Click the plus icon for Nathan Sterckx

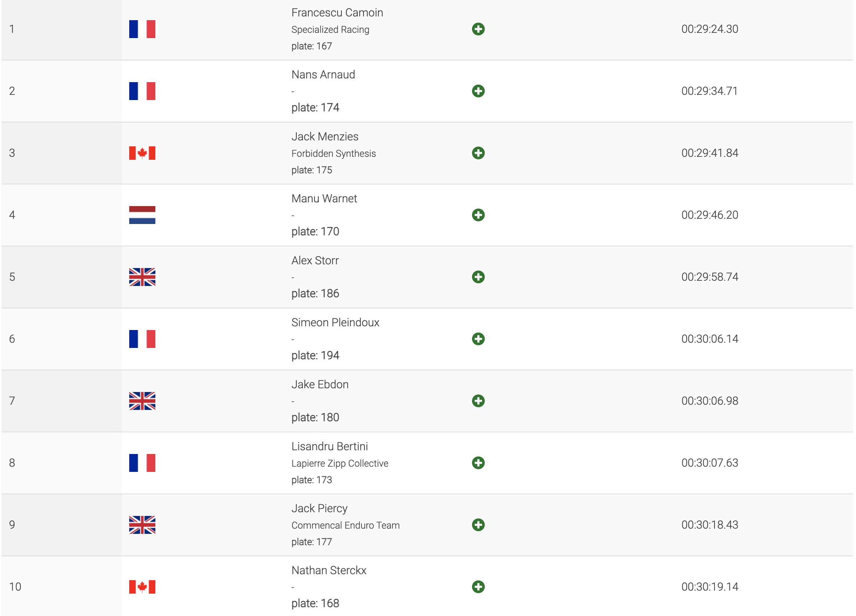(478, 587)
